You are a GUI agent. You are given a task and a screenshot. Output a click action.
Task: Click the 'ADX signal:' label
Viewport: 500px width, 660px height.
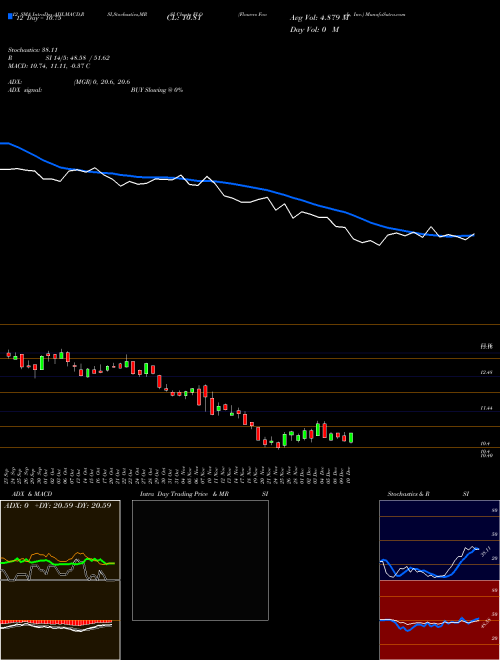point(25,90)
